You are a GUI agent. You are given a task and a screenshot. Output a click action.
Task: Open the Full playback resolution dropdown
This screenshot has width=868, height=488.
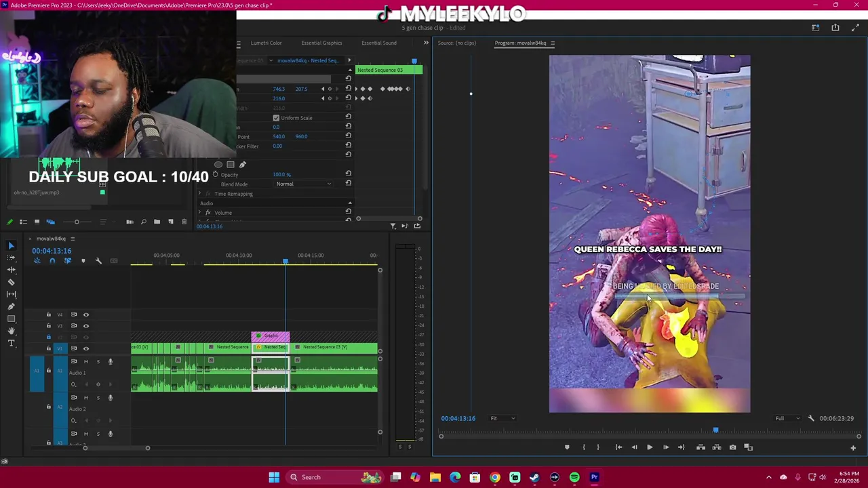click(x=787, y=418)
